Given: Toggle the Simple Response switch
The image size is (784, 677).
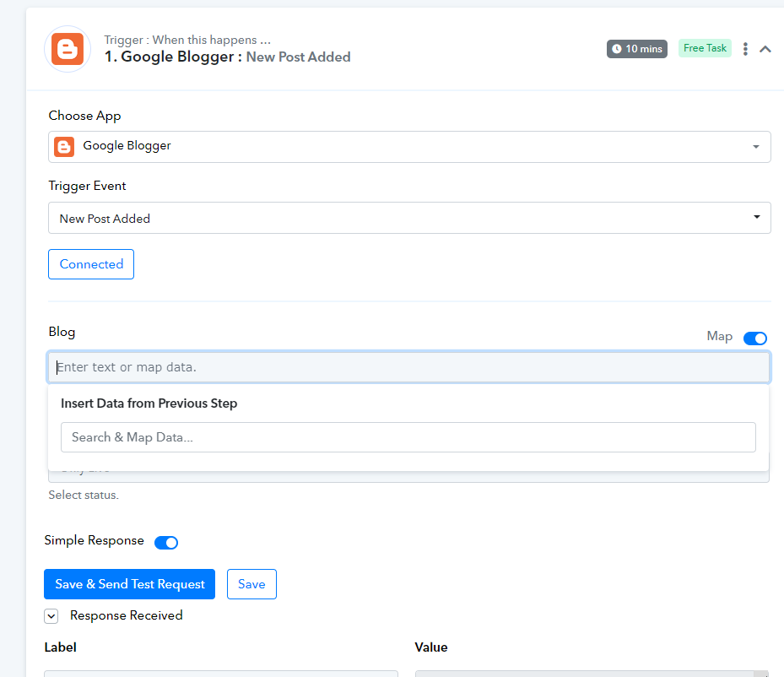Looking at the screenshot, I should [x=166, y=543].
